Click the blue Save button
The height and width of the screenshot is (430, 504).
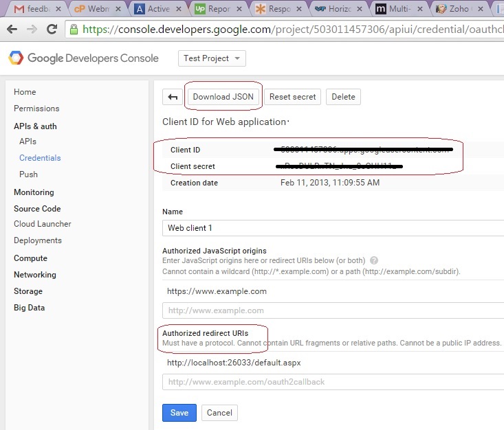click(179, 413)
